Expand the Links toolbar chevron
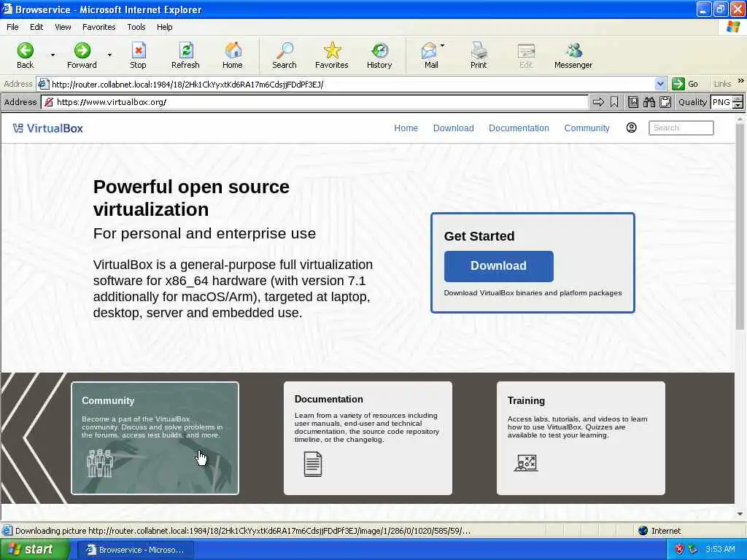Screen dimensions: 747x560 [741, 81]
